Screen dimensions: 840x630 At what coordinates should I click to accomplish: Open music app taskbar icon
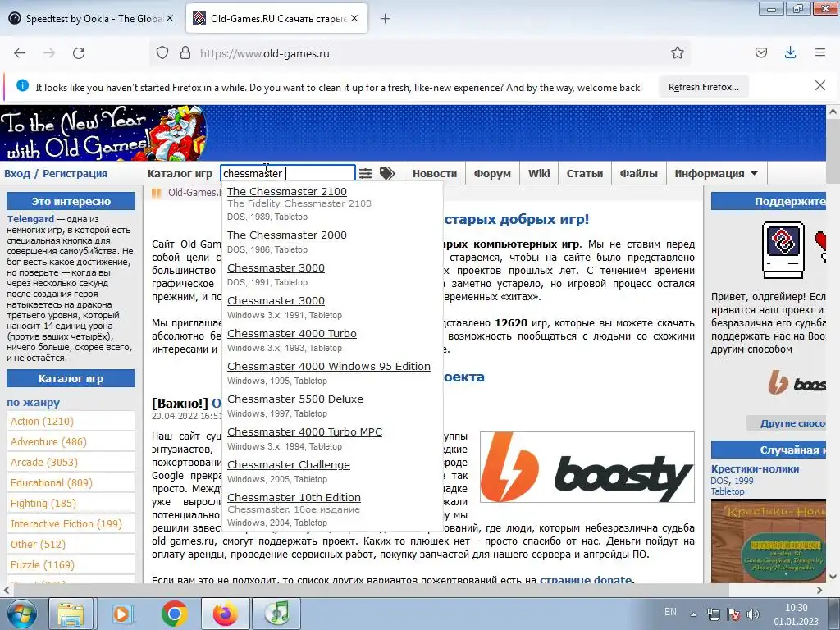[x=276, y=614]
